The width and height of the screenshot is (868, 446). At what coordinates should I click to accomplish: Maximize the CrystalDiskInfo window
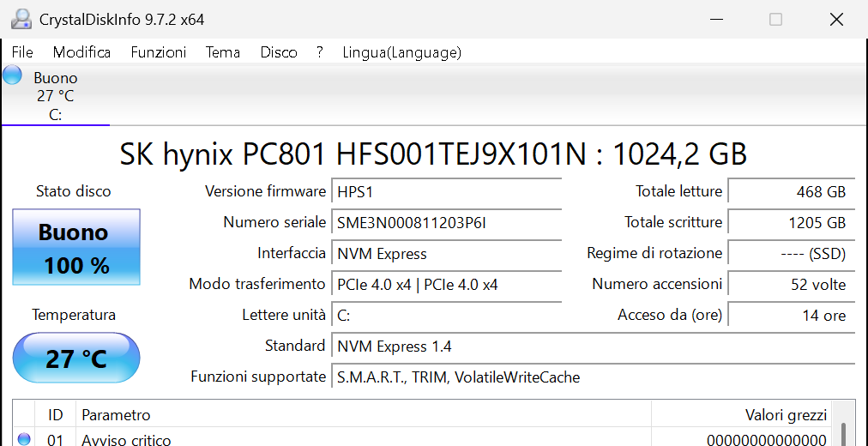776,20
